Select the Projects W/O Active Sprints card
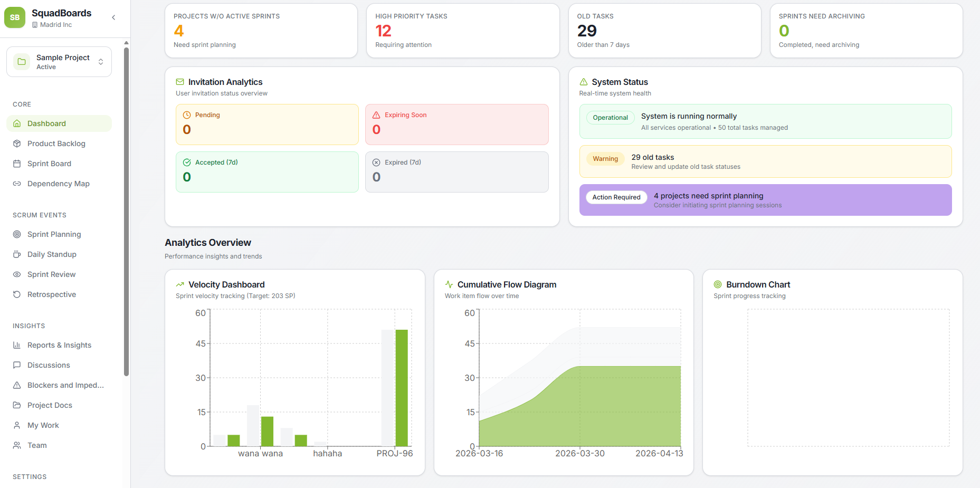Image resolution: width=980 pixels, height=488 pixels. click(261, 31)
